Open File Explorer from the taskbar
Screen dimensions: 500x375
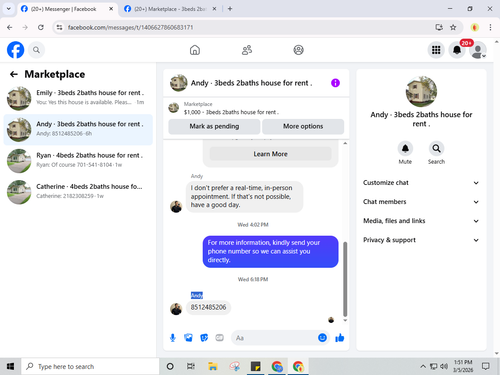coord(212,366)
